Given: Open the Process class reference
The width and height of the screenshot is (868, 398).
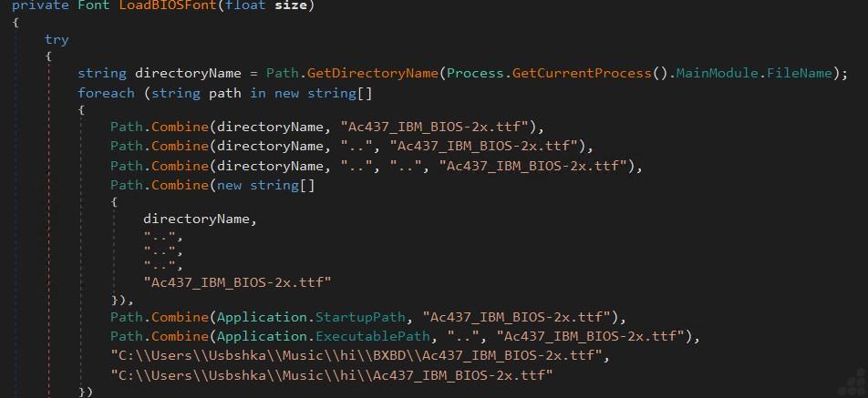Looking at the screenshot, I should (476, 73).
